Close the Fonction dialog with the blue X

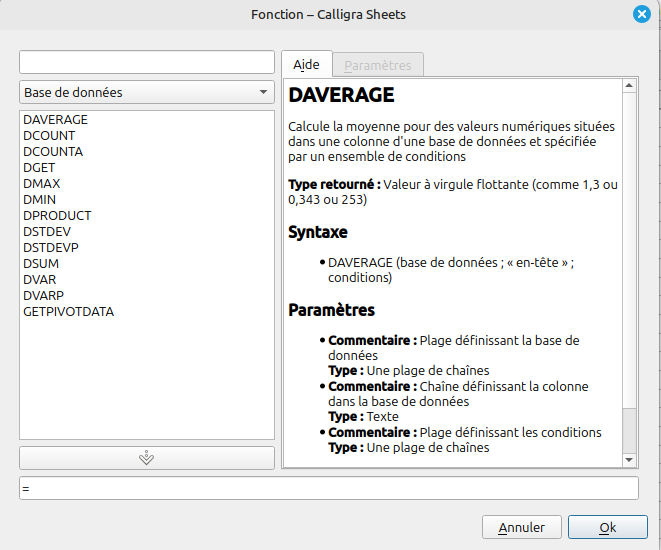(642, 14)
